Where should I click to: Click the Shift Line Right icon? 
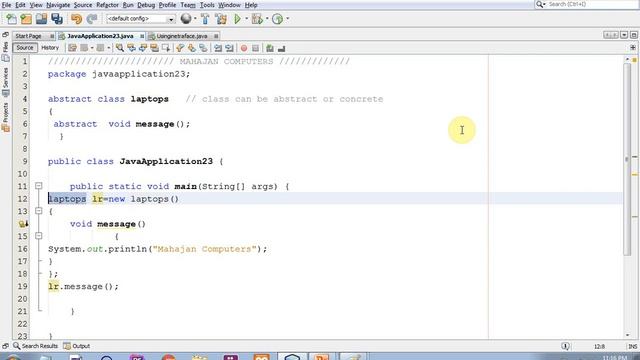229,48
